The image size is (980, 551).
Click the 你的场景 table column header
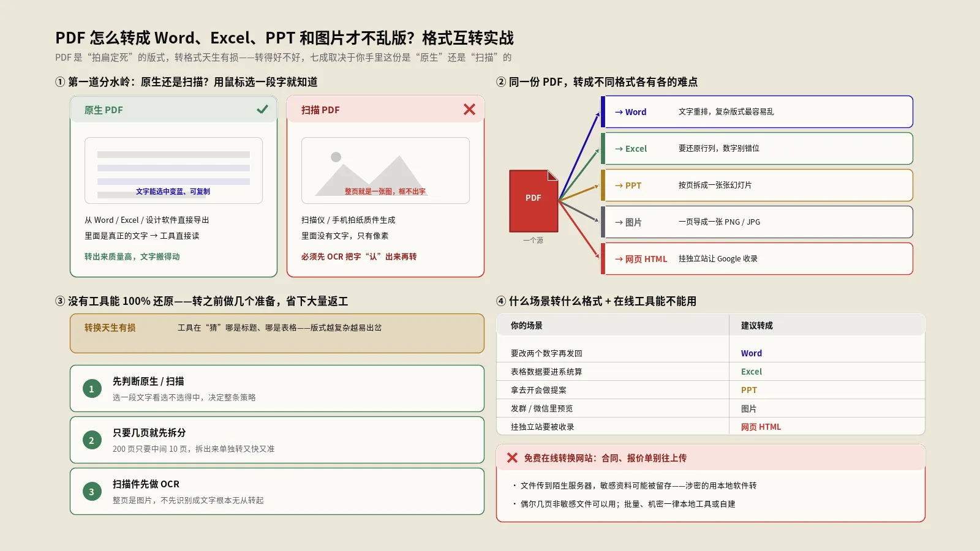[612, 326]
